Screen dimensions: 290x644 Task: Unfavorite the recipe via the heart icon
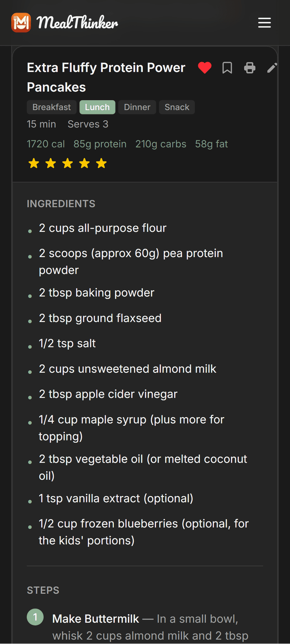[204, 68]
